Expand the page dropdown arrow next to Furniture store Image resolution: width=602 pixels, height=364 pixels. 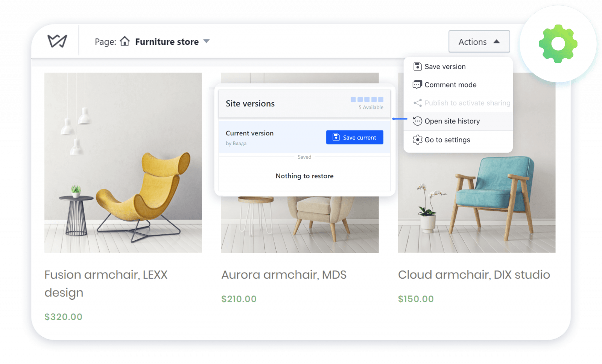coord(207,42)
